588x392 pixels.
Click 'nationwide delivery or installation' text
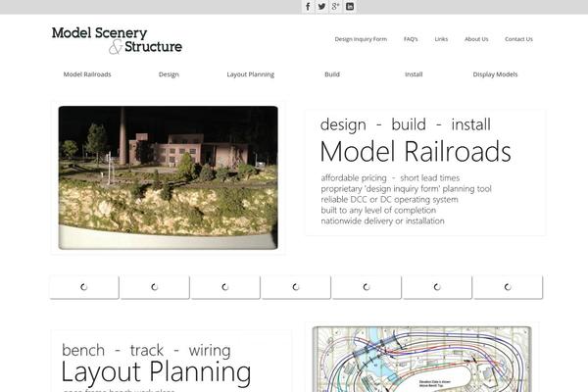[x=382, y=220]
